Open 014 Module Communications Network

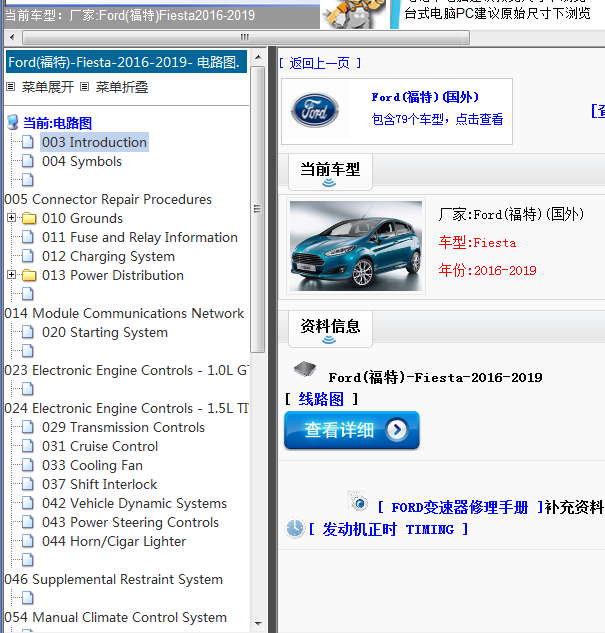pos(124,313)
